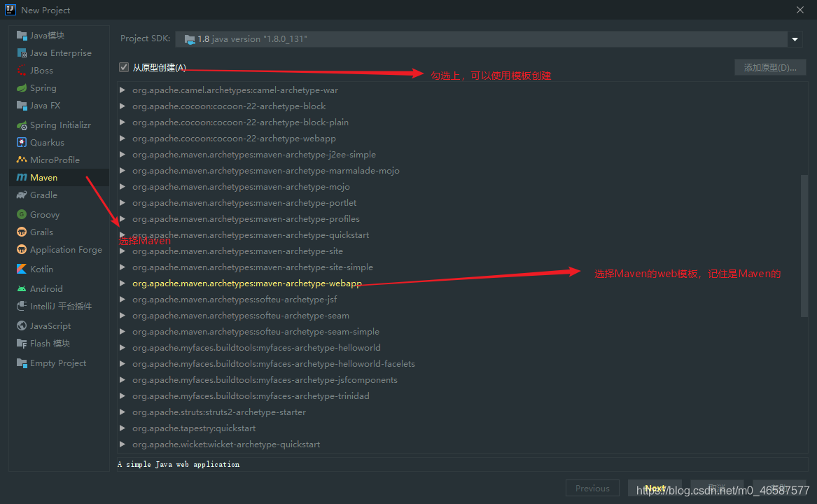Choose the Empty Project icon
817x504 pixels.
tap(22, 363)
